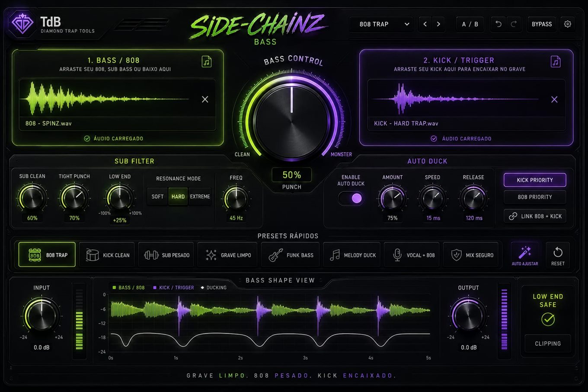Click the chain link icon of Link 808 + Kick
The width and height of the screenshot is (588, 392).
(513, 216)
